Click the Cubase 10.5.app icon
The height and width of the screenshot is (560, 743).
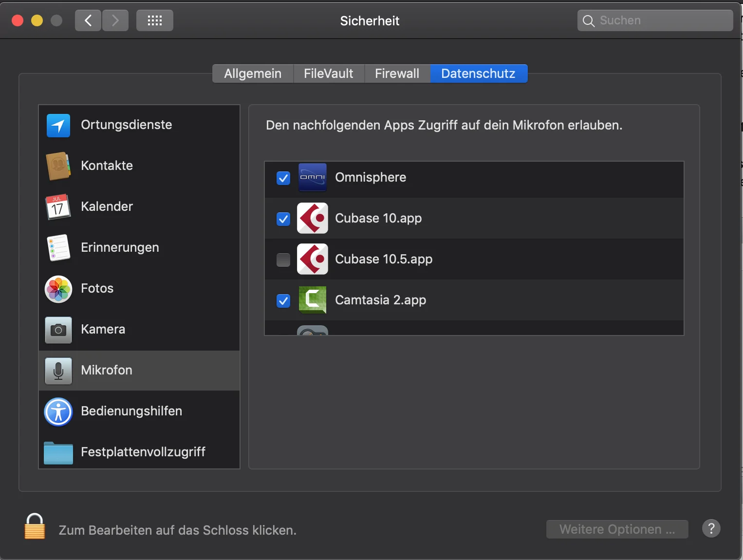pyautogui.click(x=313, y=259)
